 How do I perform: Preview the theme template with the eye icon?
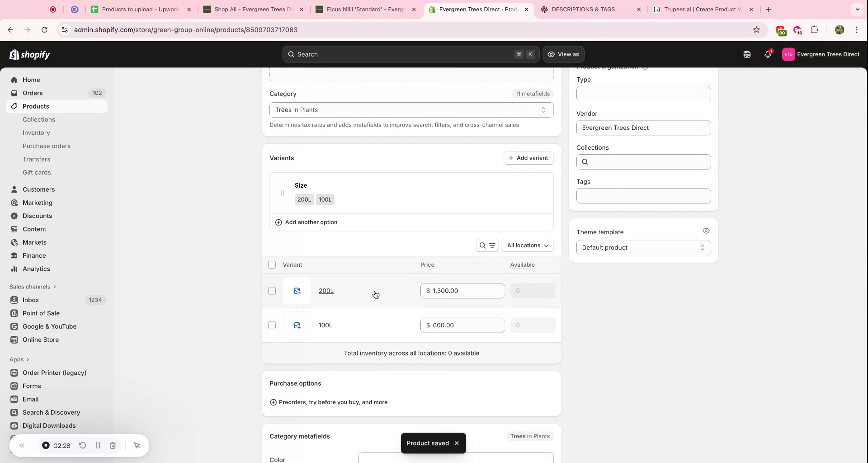tap(706, 231)
